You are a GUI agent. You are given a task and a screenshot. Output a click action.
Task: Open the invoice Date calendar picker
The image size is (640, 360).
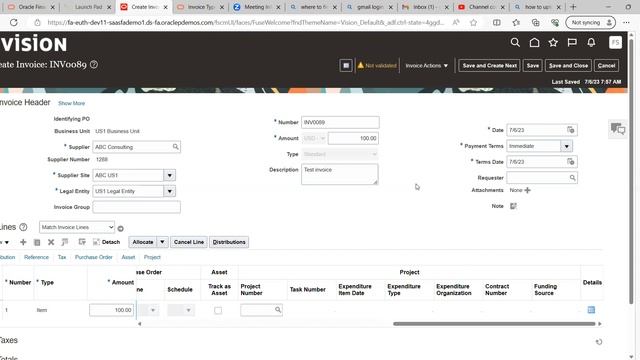pos(571,130)
